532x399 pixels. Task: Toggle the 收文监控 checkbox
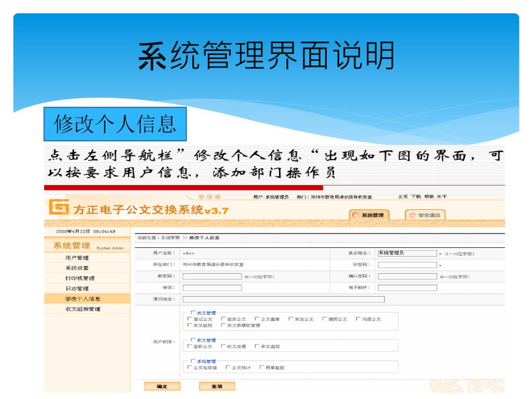click(x=257, y=346)
